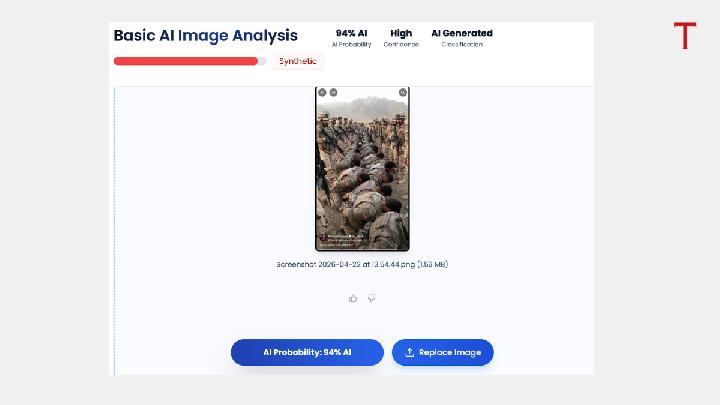Click the AI Generated Classification stat

[x=461, y=38]
